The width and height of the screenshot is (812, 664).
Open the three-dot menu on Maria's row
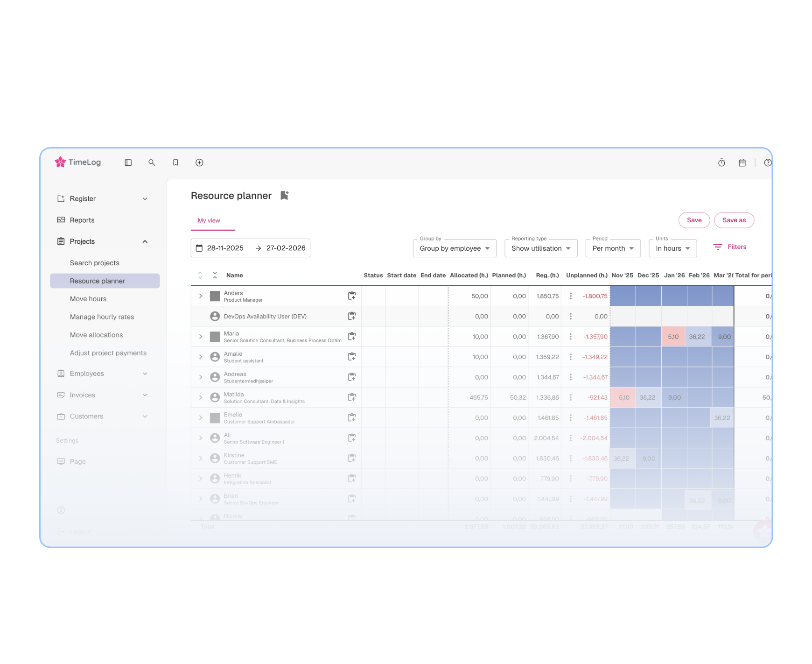coord(570,336)
